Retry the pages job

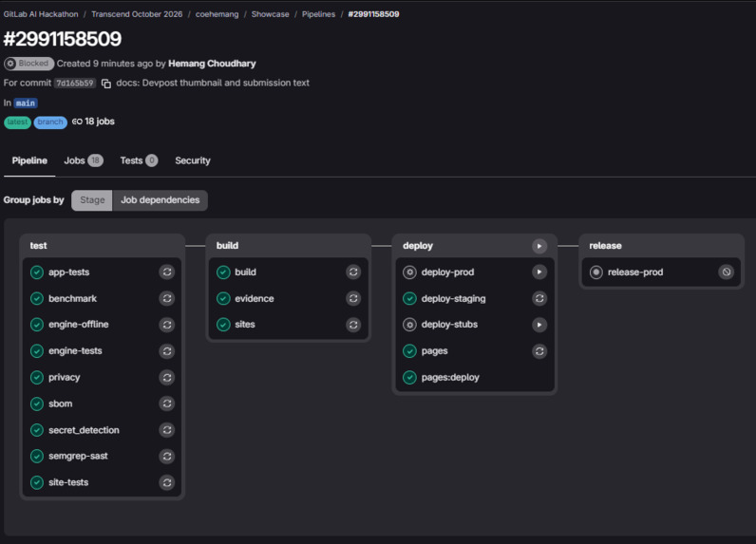539,351
